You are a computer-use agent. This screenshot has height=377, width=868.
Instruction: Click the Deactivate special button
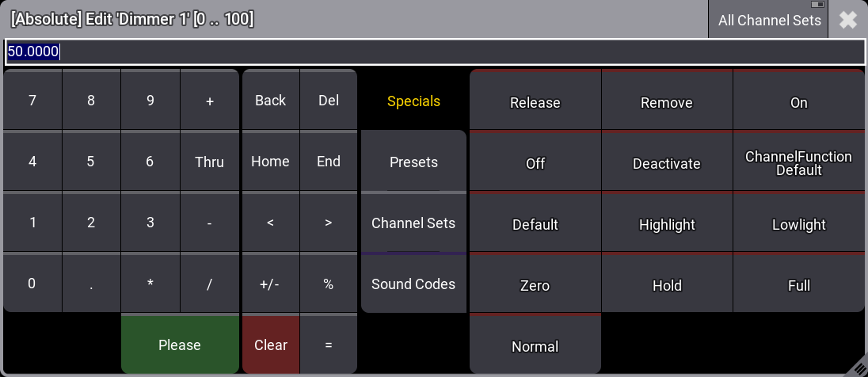tap(667, 164)
